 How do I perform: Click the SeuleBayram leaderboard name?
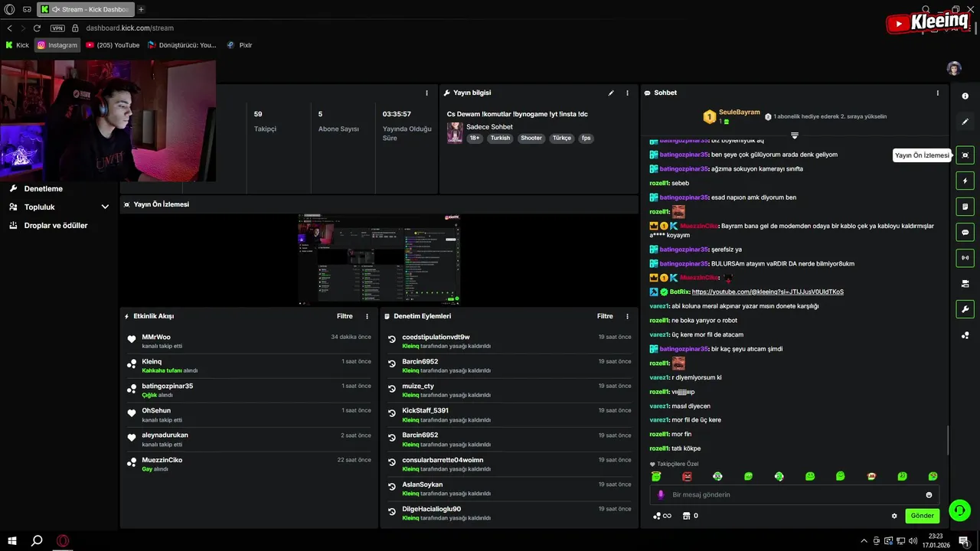[740, 112]
